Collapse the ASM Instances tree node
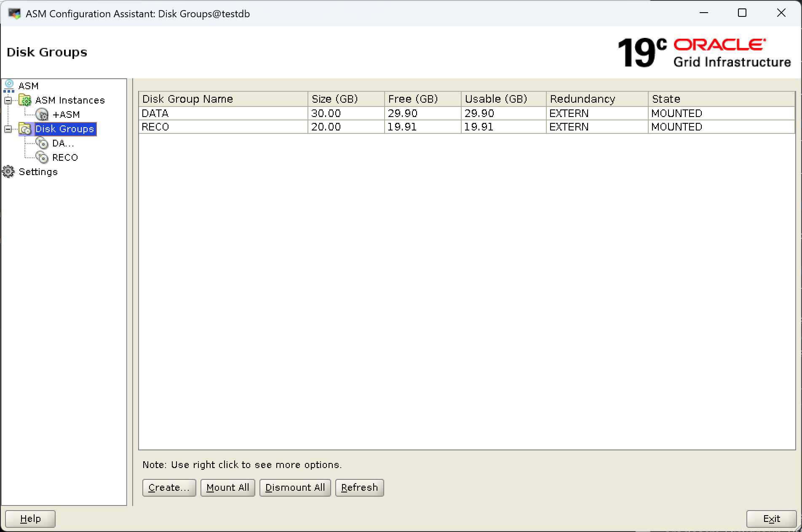 [8, 100]
